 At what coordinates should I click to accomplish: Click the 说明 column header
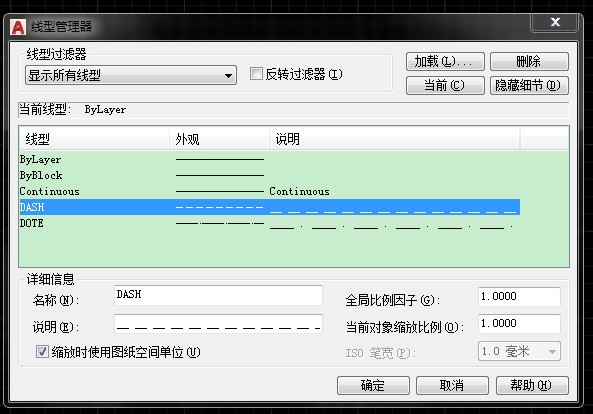394,139
